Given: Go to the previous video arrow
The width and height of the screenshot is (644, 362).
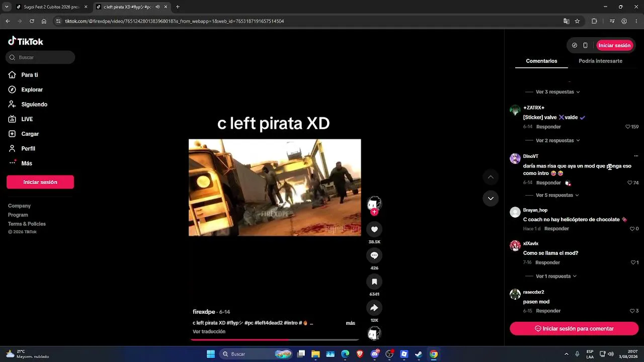Looking at the screenshot, I should point(491,177).
